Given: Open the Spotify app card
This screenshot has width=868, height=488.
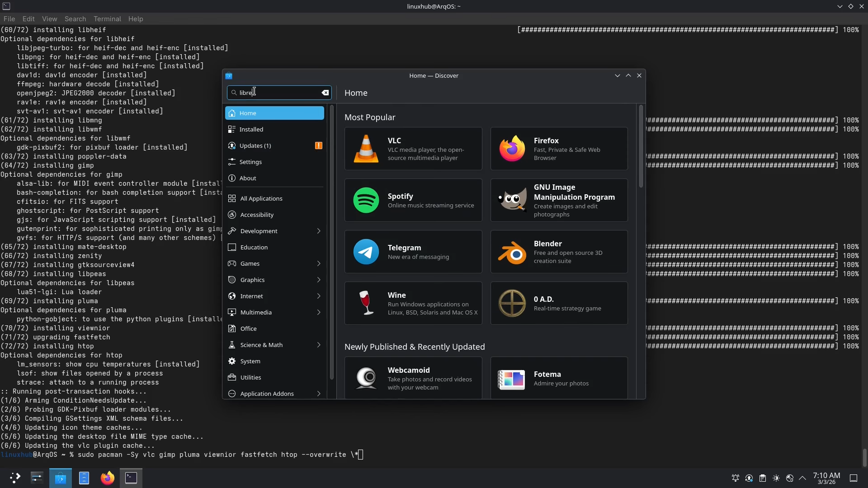Looking at the screenshot, I should tap(413, 200).
